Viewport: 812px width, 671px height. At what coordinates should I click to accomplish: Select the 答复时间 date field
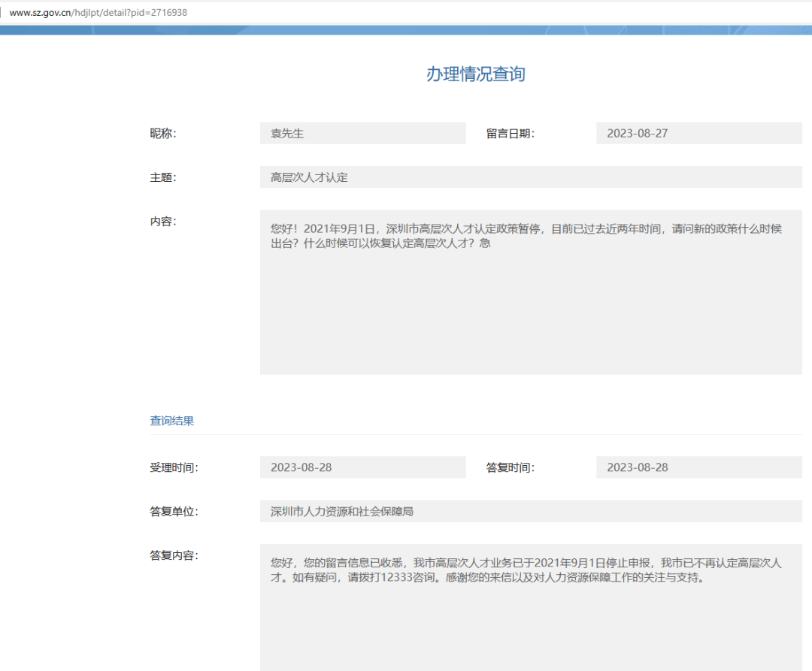(x=698, y=467)
